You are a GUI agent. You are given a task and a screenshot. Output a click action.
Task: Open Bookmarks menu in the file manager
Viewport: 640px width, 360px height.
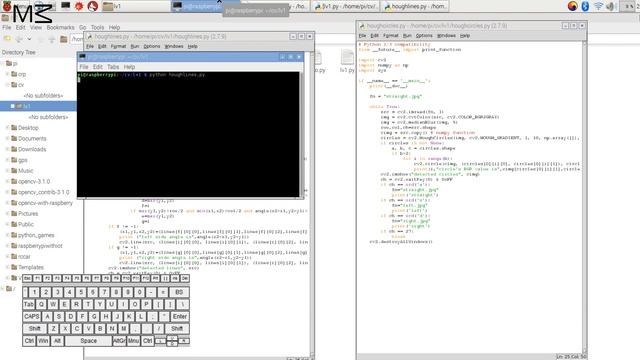coord(60,27)
